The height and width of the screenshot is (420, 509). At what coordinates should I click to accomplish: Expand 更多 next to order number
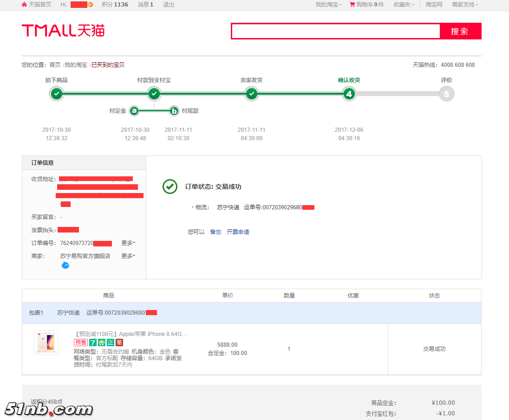128,243
